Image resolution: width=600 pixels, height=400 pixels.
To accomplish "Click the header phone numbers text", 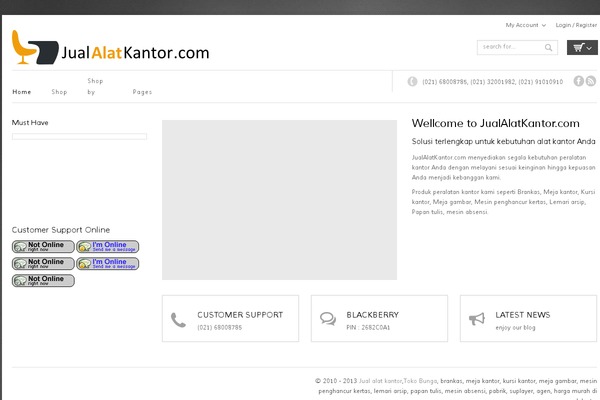I will pyautogui.click(x=492, y=82).
